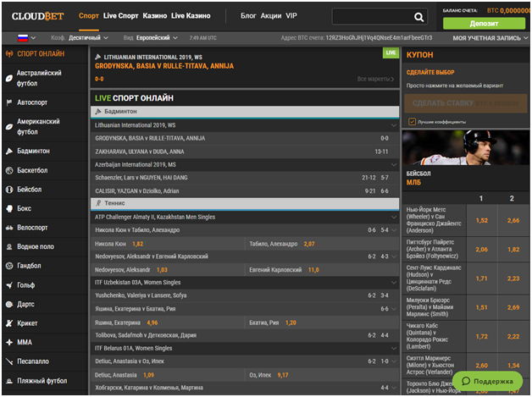Screen dimensions: 532x397
Task: Click the Пляжный футбол icon
Action: pos(9,381)
